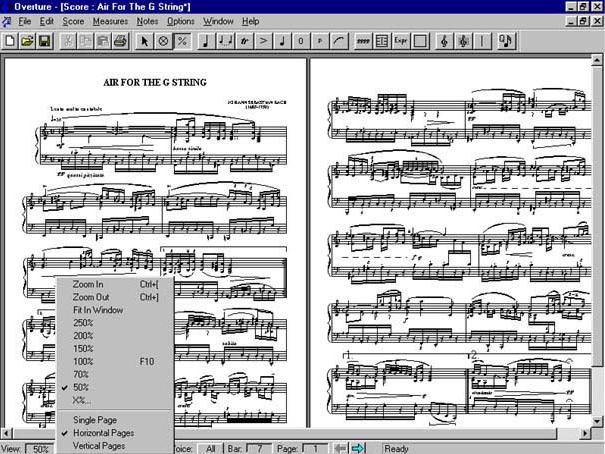Open the tablature zero palette
The width and height of the screenshot is (605, 454).
coord(301,41)
